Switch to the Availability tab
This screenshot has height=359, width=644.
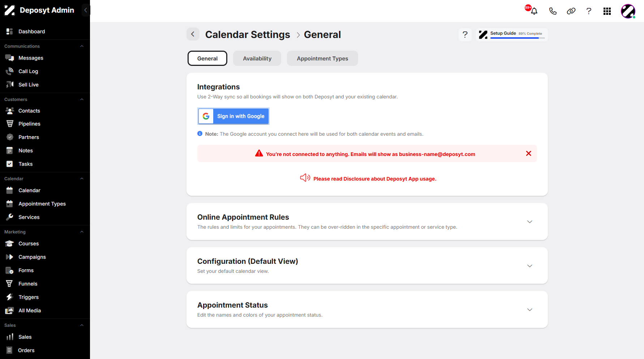pyautogui.click(x=257, y=58)
